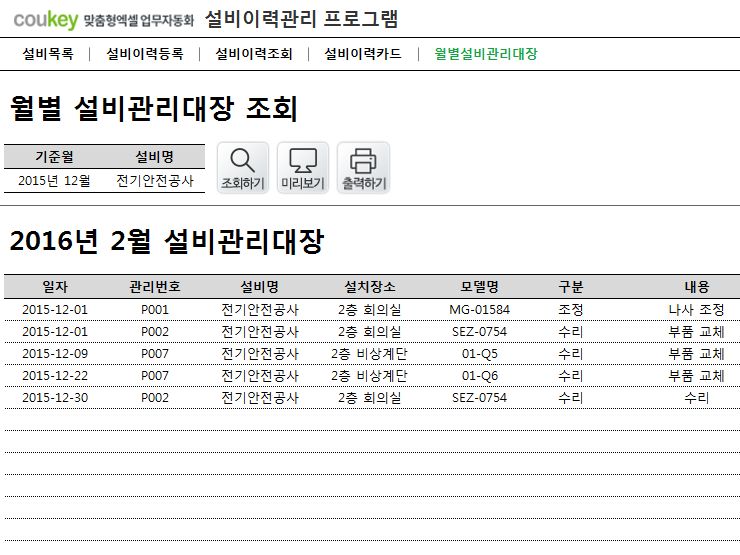This screenshot has height=555, width=740.
Task: Select the 월별설비관리대장 tab
Action: pyautogui.click(x=486, y=54)
